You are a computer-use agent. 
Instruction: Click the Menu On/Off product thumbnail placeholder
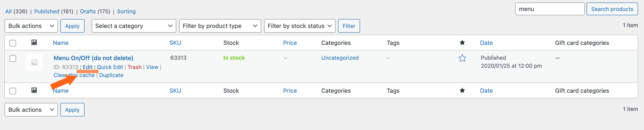coord(34,62)
